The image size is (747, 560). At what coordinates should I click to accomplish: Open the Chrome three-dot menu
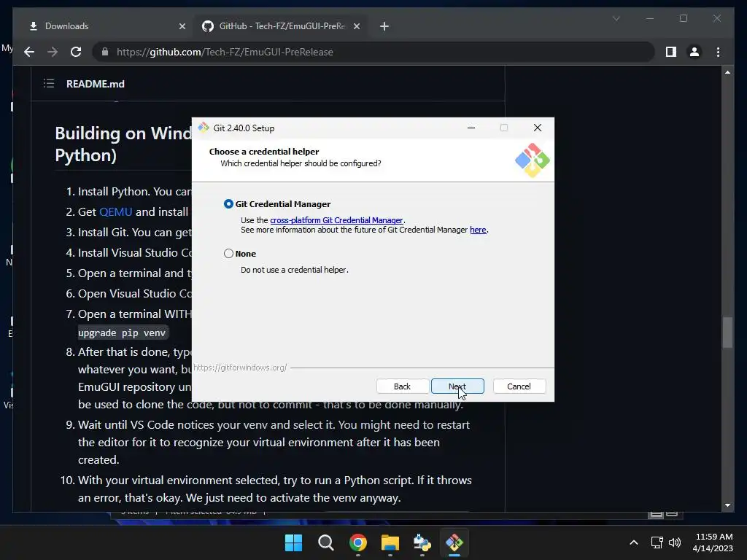tap(718, 52)
